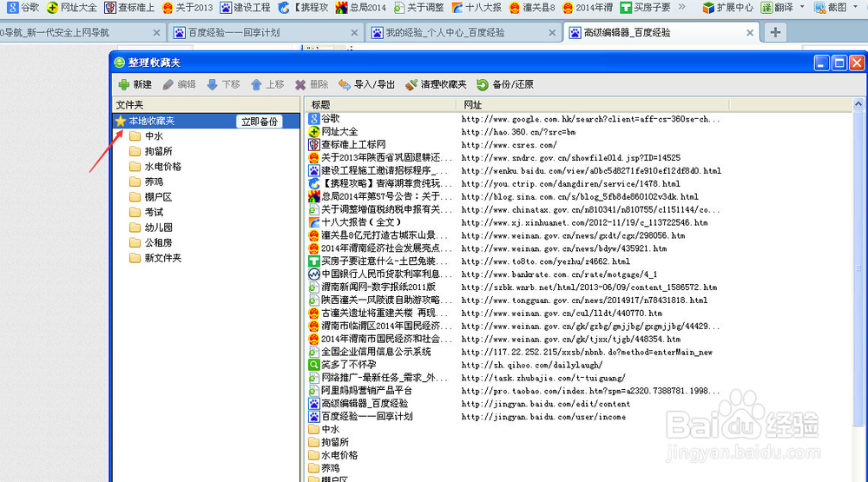
Task: Select the 阿里妈妈营销产品平台 bookmark
Action: [x=367, y=391]
